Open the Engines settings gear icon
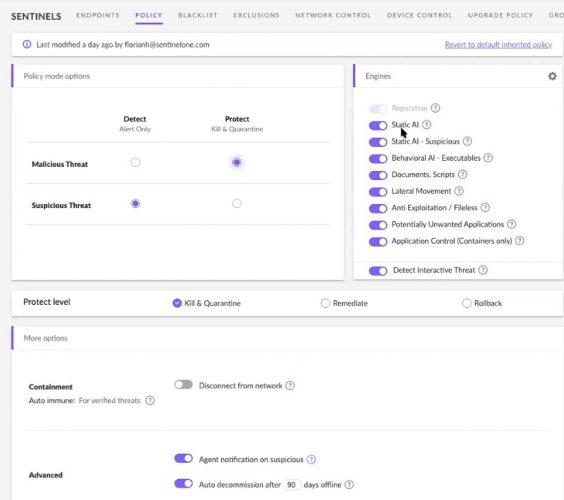564x500 pixels. pos(552,76)
